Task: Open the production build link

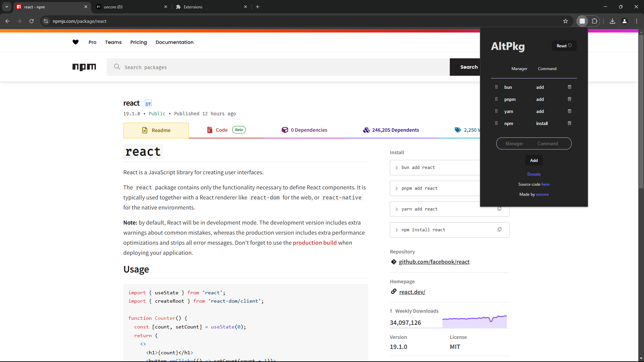Action: tap(315, 243)
